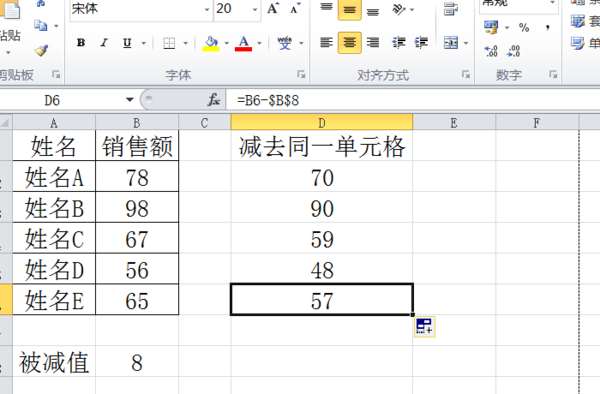Open the font name dropdown 宋体
Image resolution: width=600 pixels, height=394 pixels.
(207, 9)
